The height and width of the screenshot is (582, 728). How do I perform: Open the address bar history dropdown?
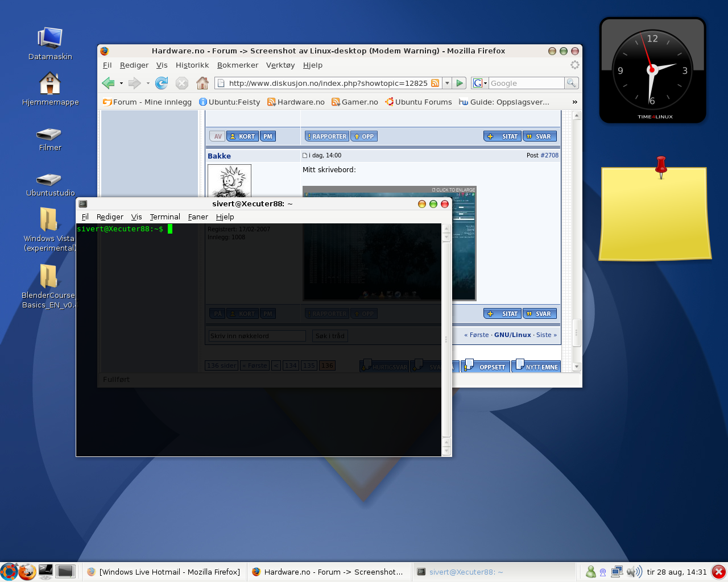447,83
